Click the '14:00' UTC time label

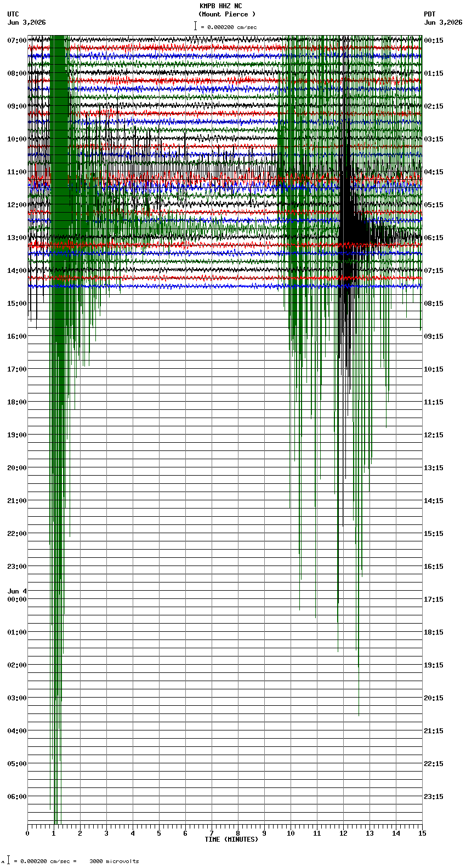(17, 271)
